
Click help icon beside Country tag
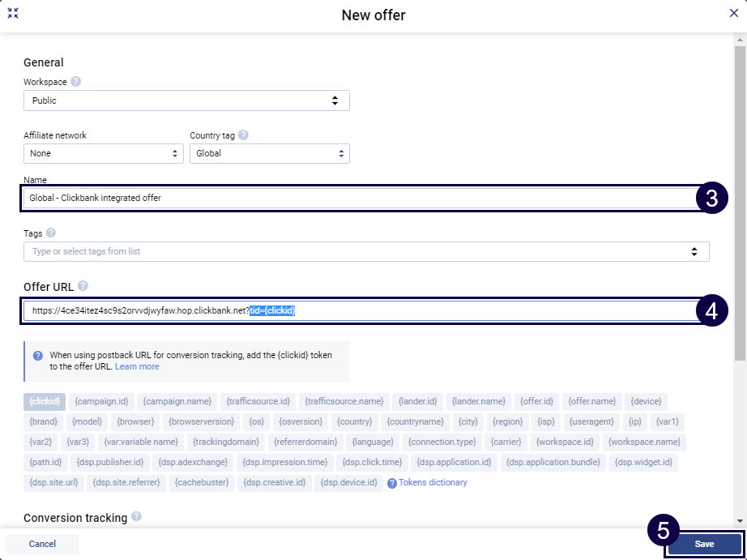(x=243, y=135)
